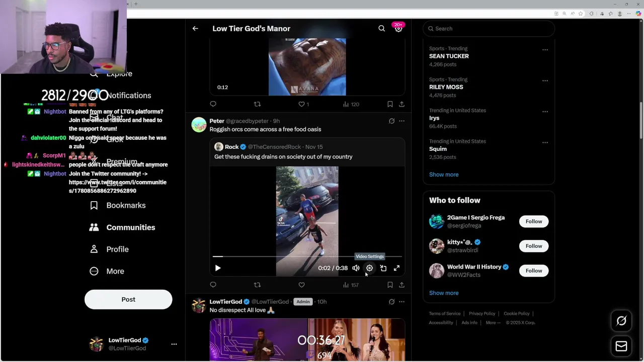Viewport: 644px width, 362px height.
Task: Open Irys trending topic
Action: coord(434,118)
